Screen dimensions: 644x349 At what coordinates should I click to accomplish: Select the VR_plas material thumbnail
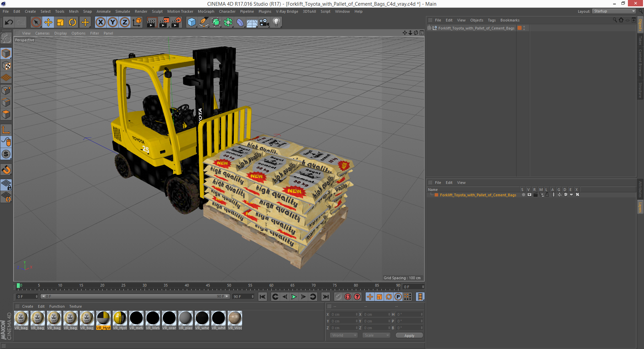pyautogui.click(x=185, y=318)
